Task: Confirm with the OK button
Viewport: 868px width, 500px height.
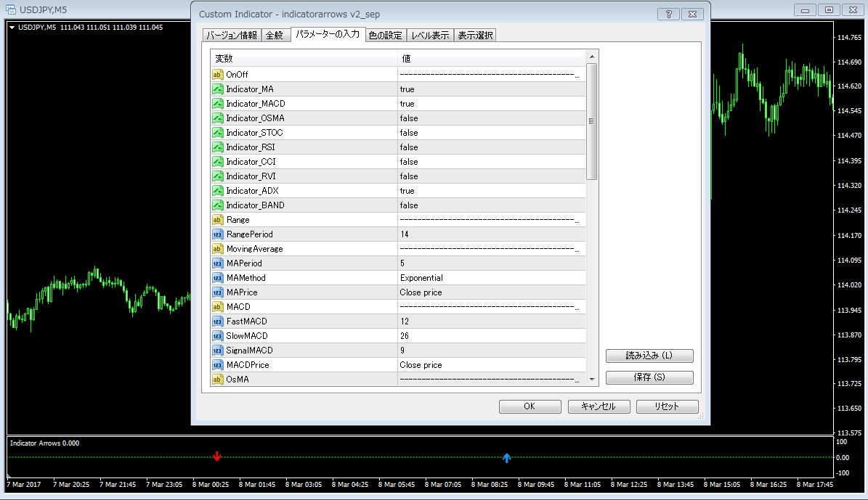Action: (530, 406)
